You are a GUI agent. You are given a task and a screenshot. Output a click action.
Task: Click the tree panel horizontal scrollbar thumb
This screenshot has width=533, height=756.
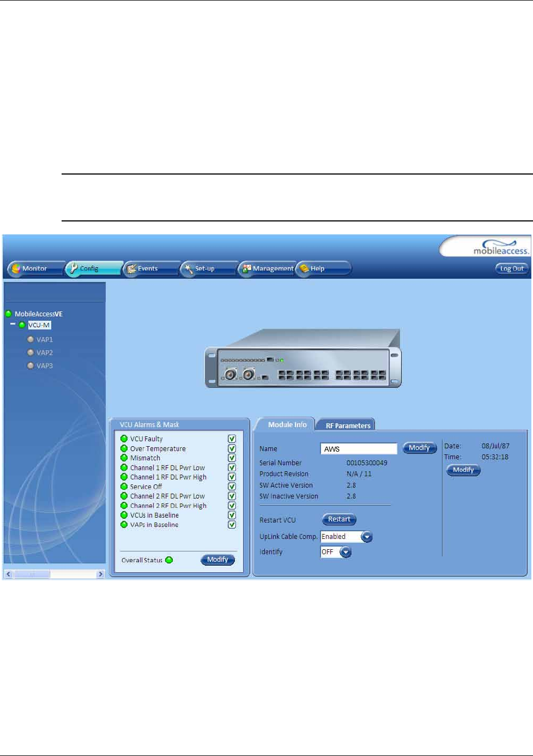[32, 574]
